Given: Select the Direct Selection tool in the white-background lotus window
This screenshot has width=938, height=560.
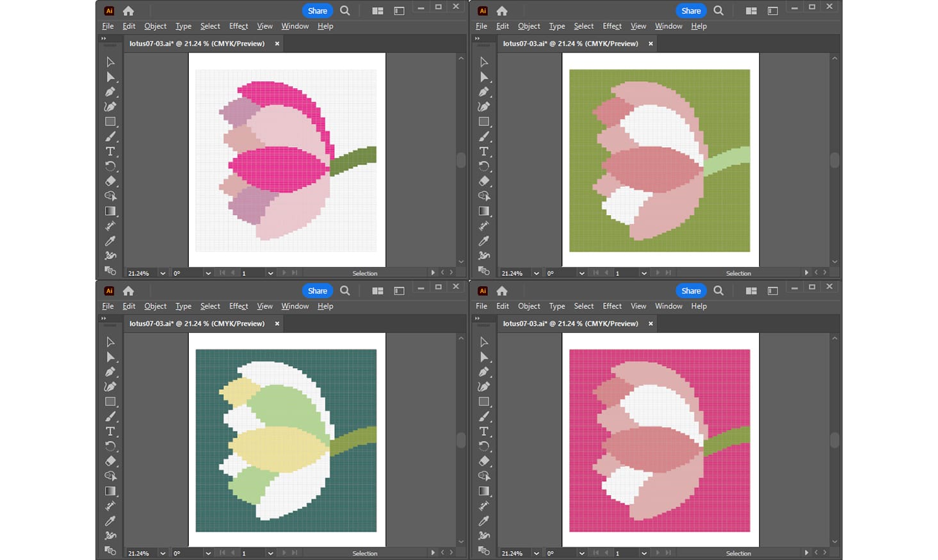Looking at the screenshot, I should pos(110,77).
